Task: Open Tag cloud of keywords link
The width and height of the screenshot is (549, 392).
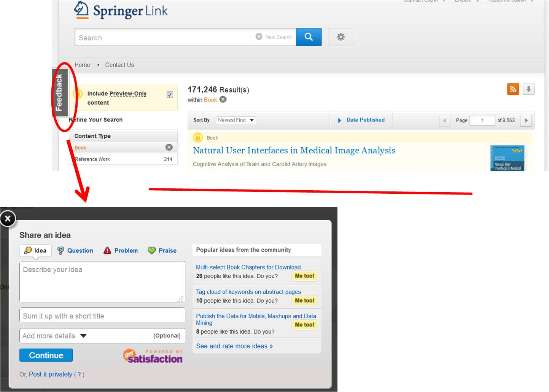Action: [248, 292]
